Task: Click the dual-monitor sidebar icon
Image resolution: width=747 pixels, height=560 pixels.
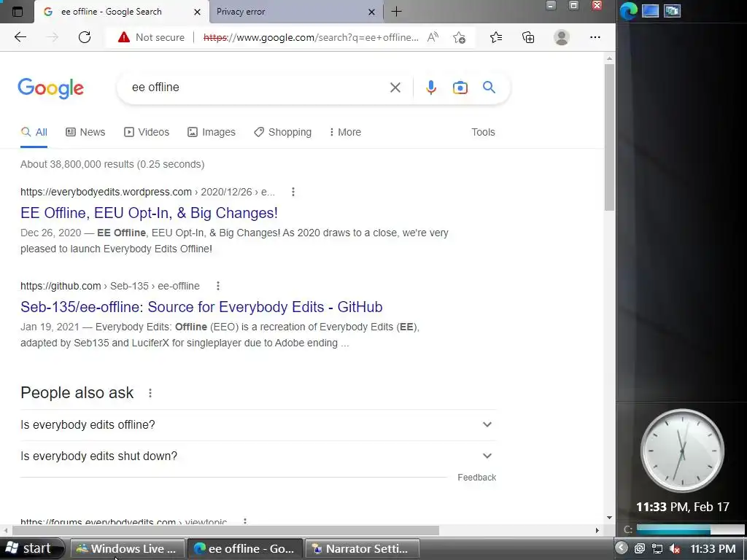Action: coord(672,10)
